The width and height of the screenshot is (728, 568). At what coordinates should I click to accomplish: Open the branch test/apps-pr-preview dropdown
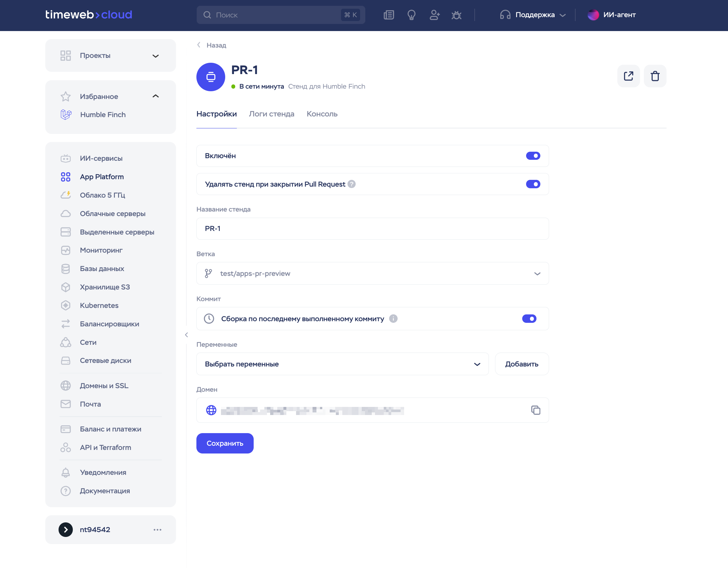point(372,273)
